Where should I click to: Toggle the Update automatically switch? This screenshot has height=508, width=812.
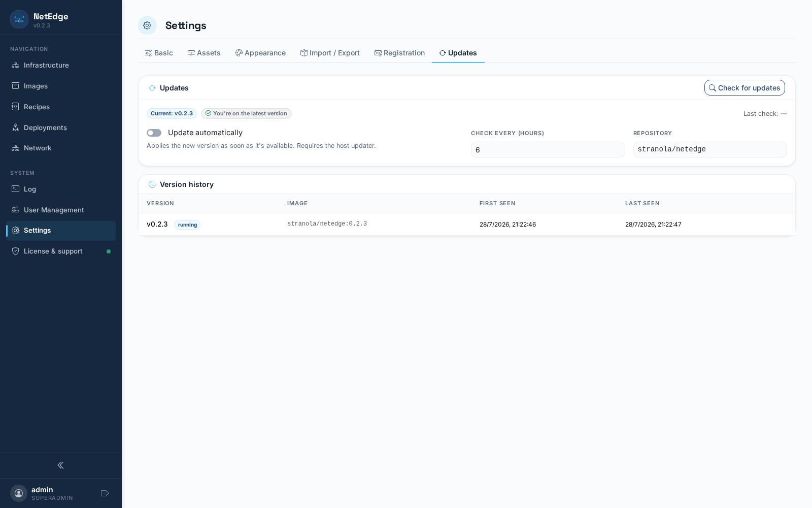(154, 133)
